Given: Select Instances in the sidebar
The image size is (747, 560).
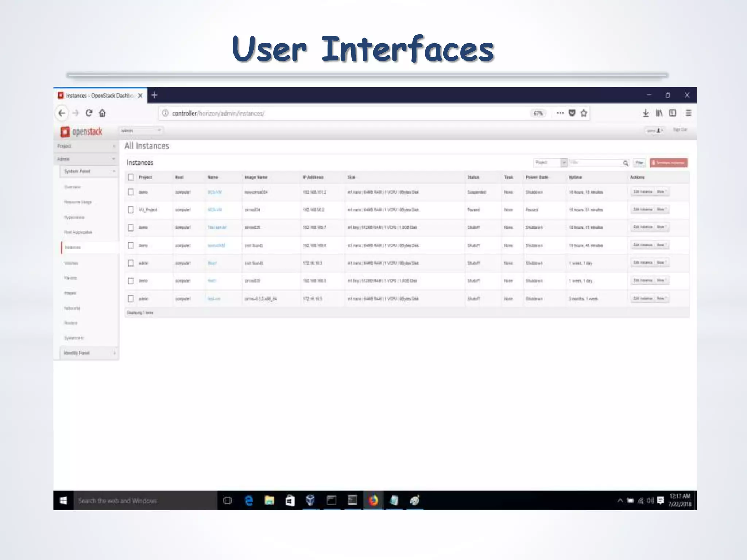Looking at the screenshot, I should click(x=73, y=248).
